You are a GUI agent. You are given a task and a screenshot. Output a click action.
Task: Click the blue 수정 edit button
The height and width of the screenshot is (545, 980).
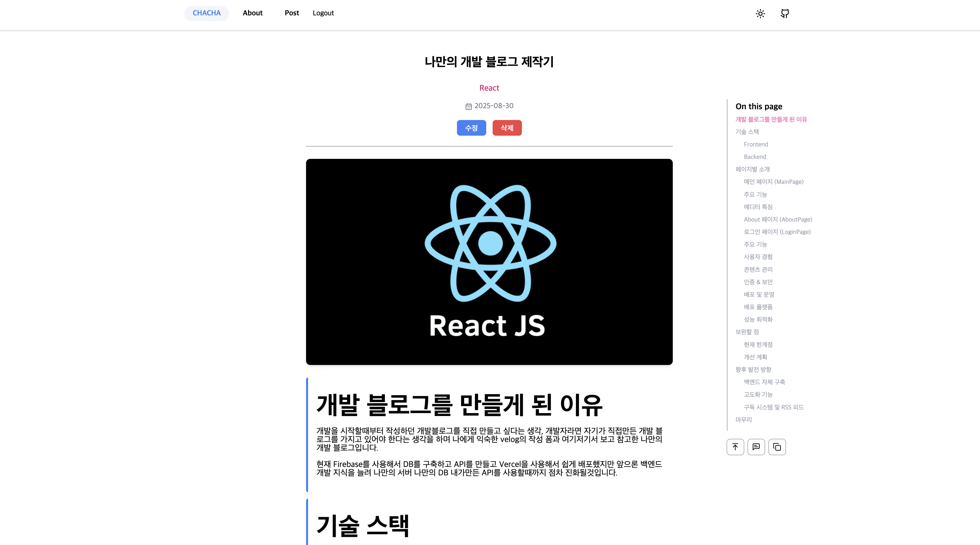pos(471,128)
